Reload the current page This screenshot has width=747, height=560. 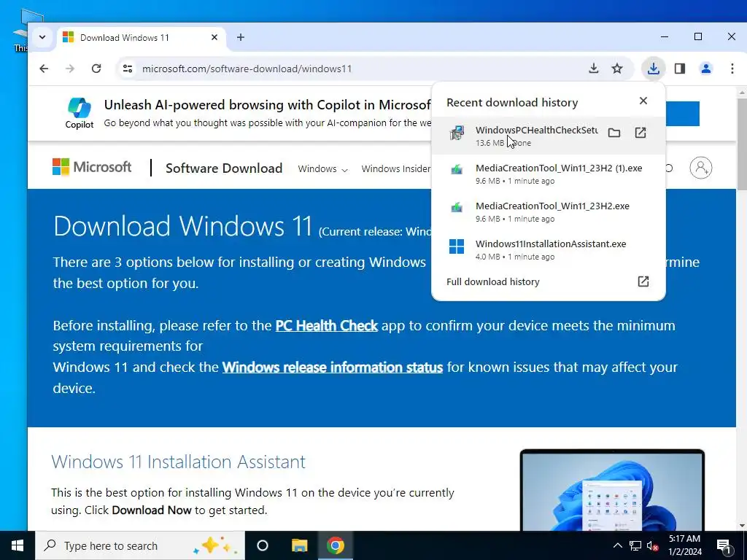pyautogui.click(x=96, y=69)
